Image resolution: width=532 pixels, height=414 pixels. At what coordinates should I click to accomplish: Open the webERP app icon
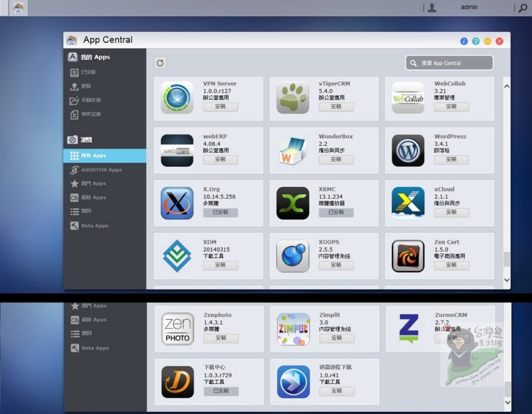(x=177, y=151)
